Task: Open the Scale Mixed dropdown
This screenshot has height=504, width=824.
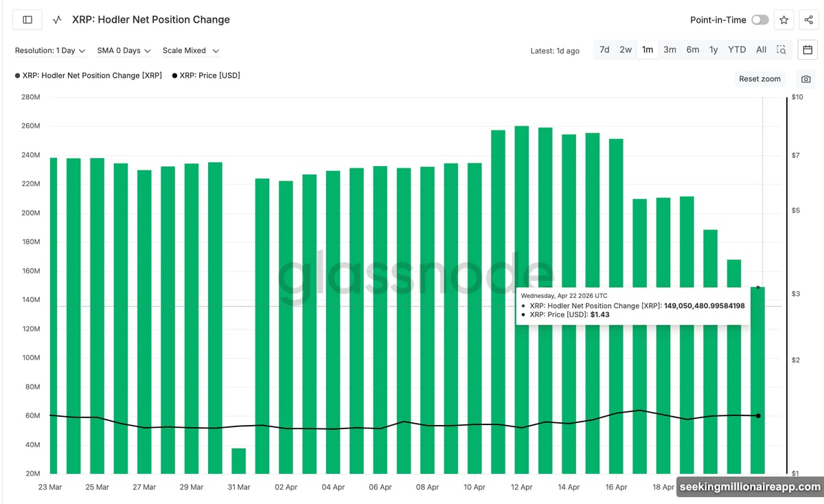Action: pos(191,50)
